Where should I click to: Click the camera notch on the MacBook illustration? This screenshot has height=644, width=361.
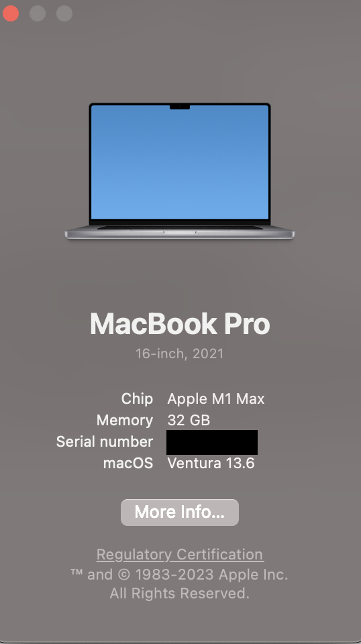tap(179, 107)
